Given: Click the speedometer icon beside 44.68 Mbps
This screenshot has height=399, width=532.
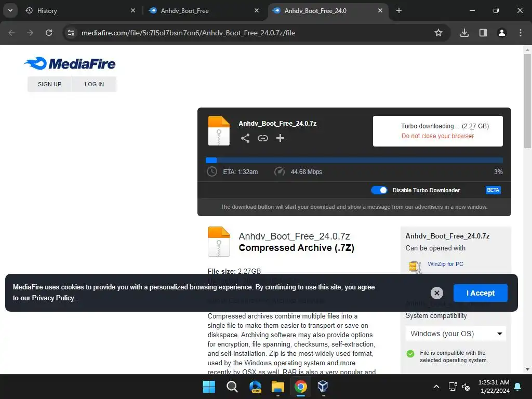Looking at the screenshot, I should pyautogui.click(x=279, y=171).
